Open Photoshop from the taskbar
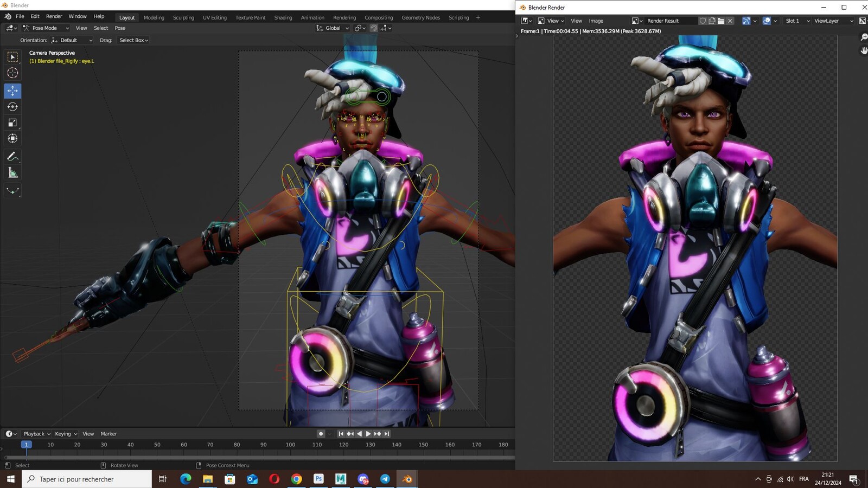Image resolution: width=868 pixels, height=488 pixels. pos(318,479)
